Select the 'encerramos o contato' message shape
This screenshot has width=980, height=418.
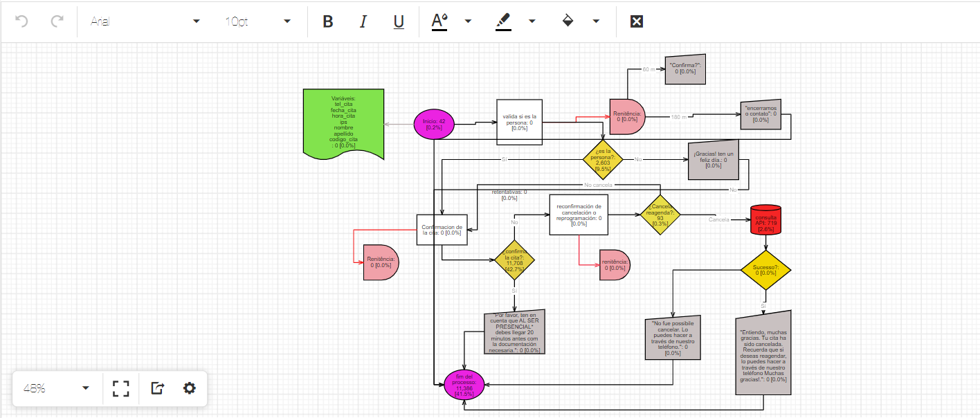point(761,115)
